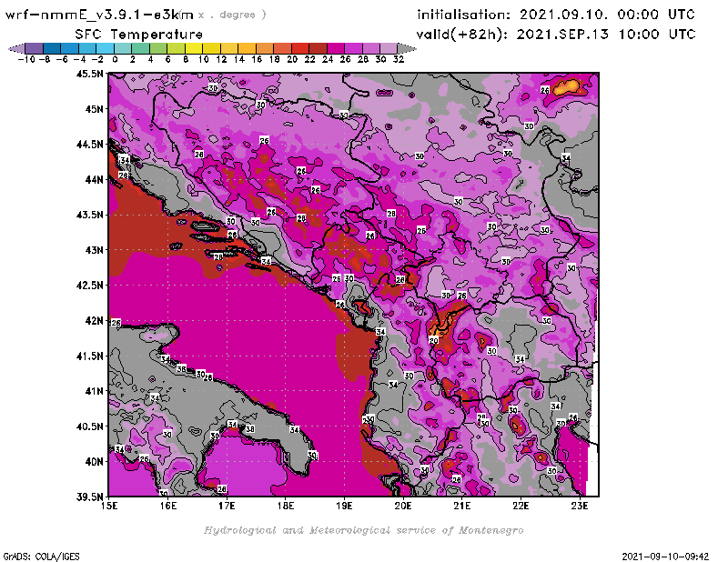728x562 pixels.
Task: Click the gray right arrow of colorbar
Action: tap(400, 47)
